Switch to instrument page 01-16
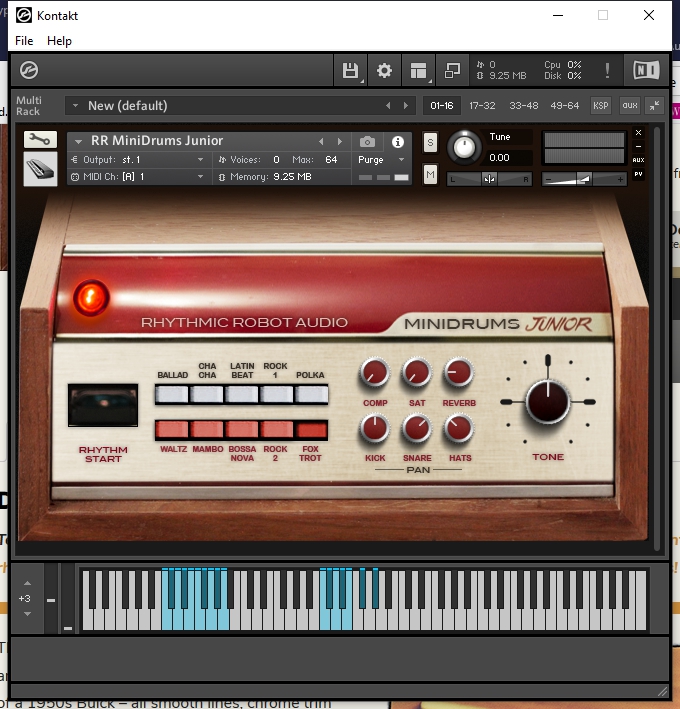This screenshot has width=680, height=709. click(442, 105)
